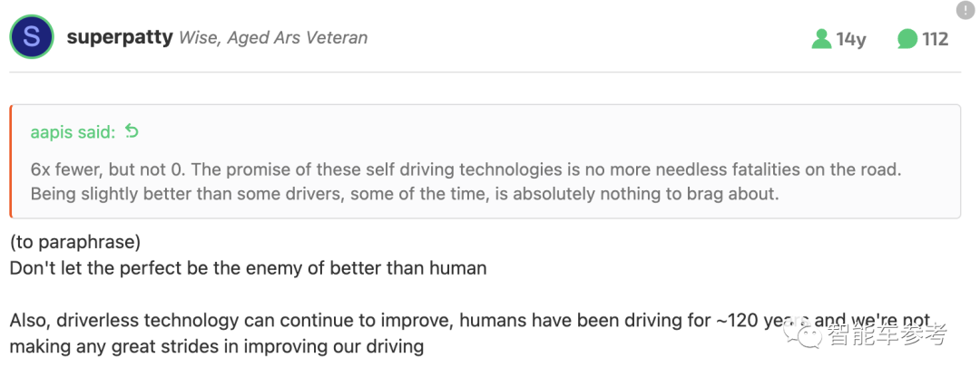Click the line 'making any great strides in improving'
The width and height of the screenshot is (980, 377).
click(x=216, y=346)
